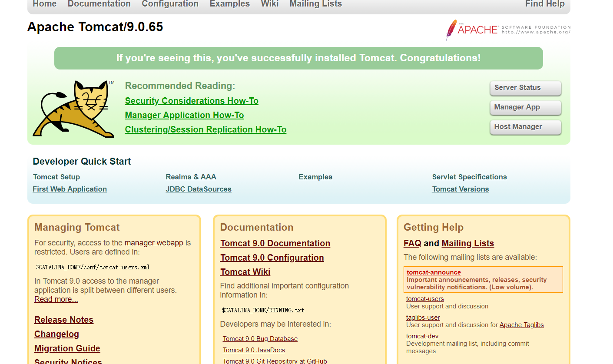Screen dimensions: 613x364
Task: Open the Manager App button
Action: [x=525, y=107]
